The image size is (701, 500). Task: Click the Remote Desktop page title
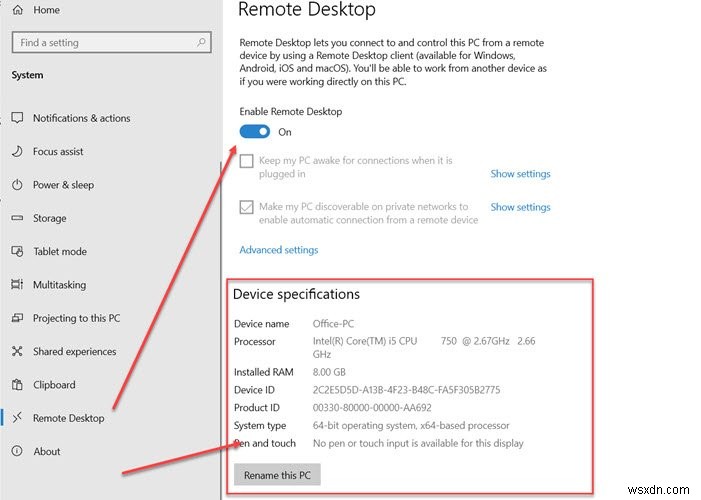pyautogui.click(x=307, y=10)
